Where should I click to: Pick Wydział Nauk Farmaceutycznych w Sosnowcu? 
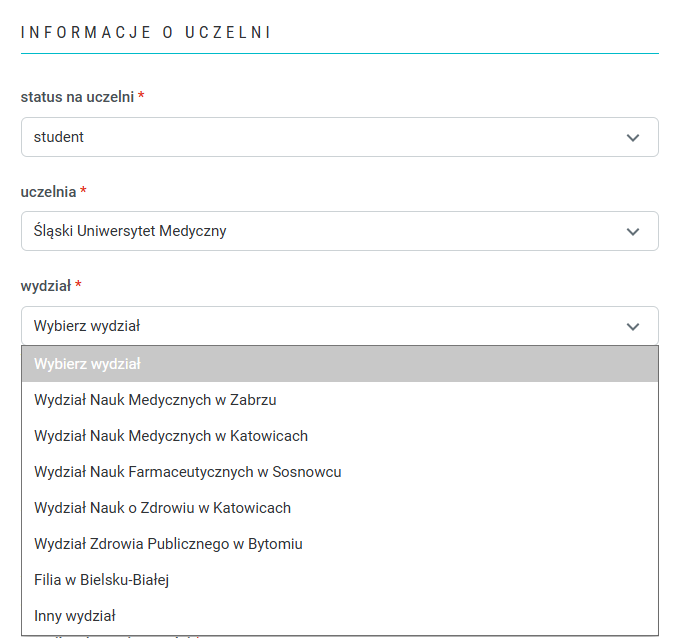(x=188, y=472)
